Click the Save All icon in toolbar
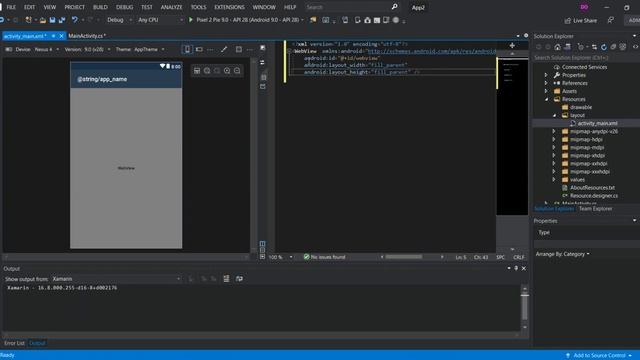Viewport: 640px width, 360px height. pyautogui.click(x=62, y=20)
